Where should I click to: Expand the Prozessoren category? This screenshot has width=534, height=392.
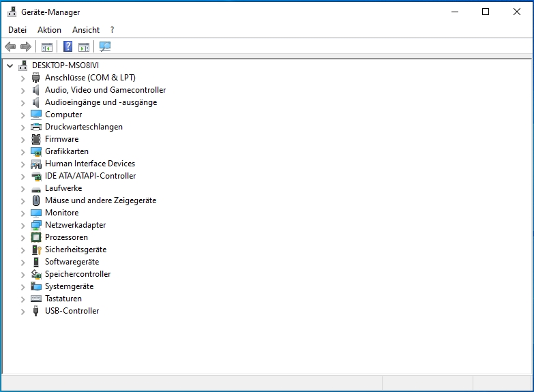tap(23, 238)
